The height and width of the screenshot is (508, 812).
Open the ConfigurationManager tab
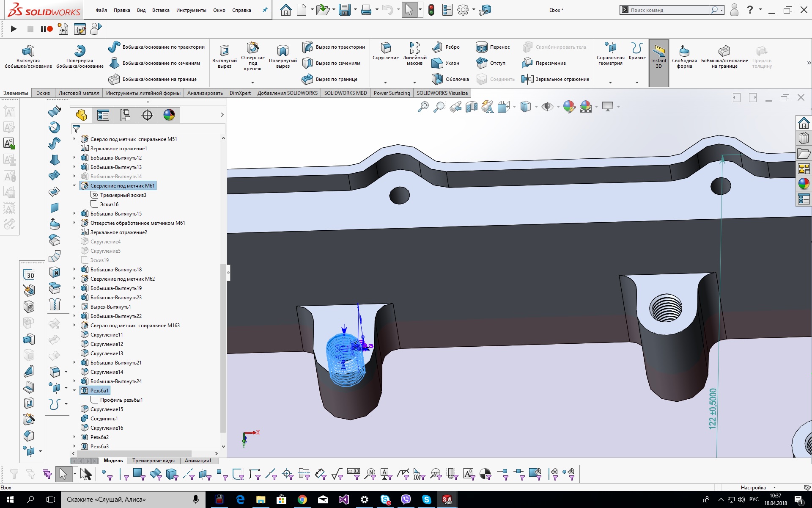coord(125,115)
